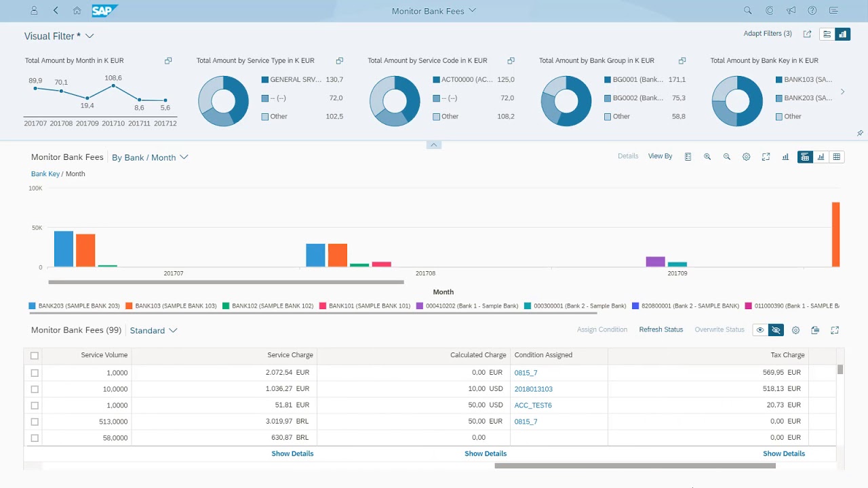The image size is (868, 488).
Task: Open value help for Amount by Service Type
Action: click(340, 61)
